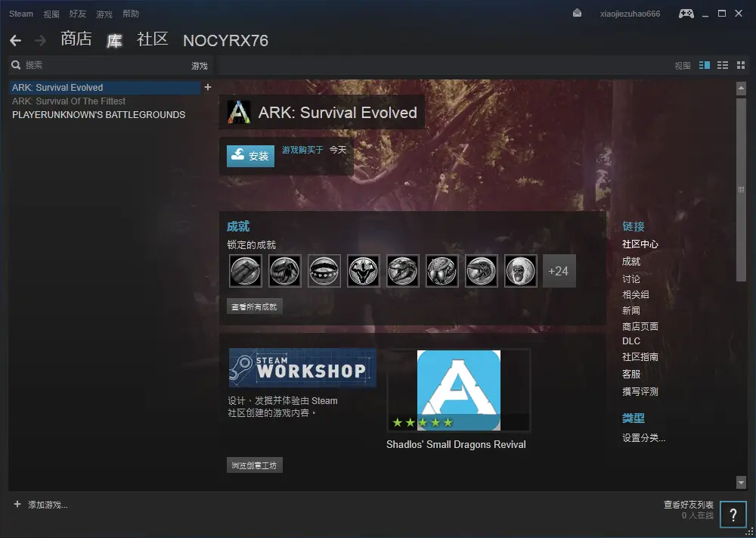Viewport: 756px width, 538px height.
Task: Open the 游戏 library filter dropdown
Action: (x=199, y=66)
